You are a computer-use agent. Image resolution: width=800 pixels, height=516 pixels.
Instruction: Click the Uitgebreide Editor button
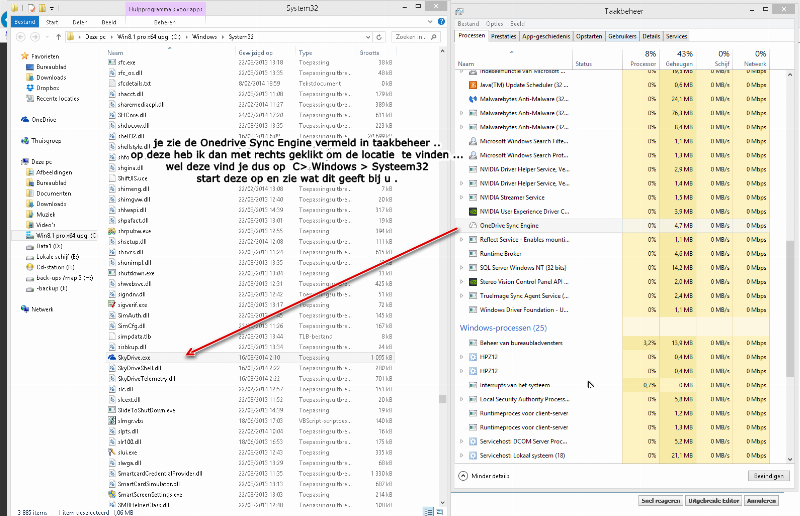(713, 501)
